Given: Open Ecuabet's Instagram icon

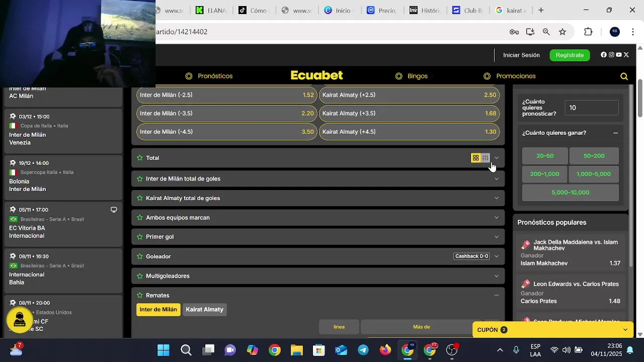Looking at the screenshot, I should [x=611, y=55].
